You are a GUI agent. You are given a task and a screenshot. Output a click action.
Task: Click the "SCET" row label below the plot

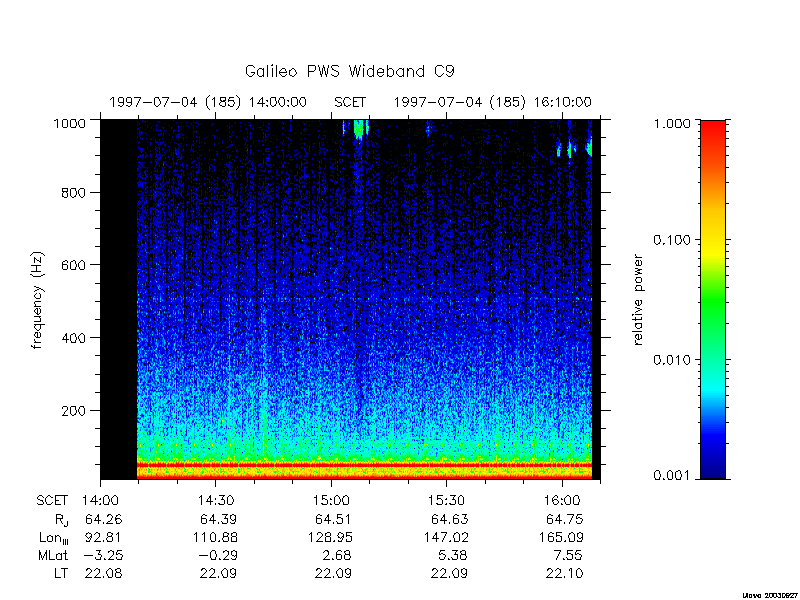pos(52,501)
